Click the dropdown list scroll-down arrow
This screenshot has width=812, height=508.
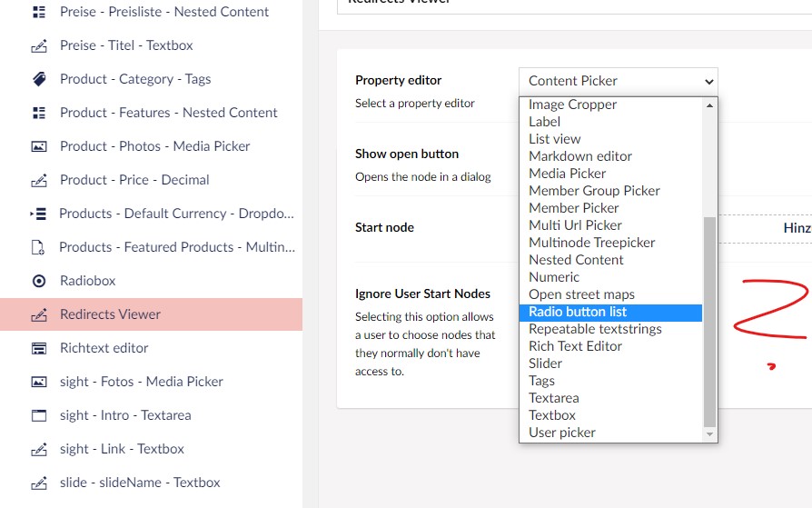pos(710,434)
